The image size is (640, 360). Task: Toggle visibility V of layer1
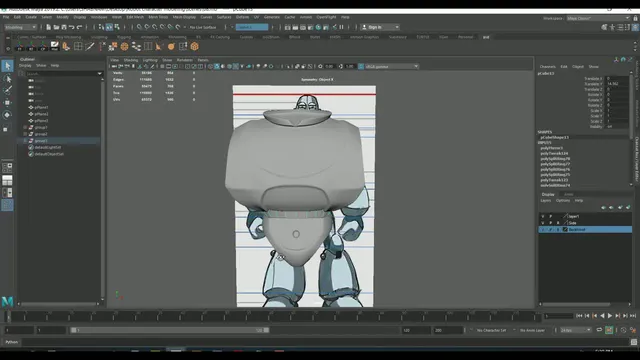click(542, 216)
